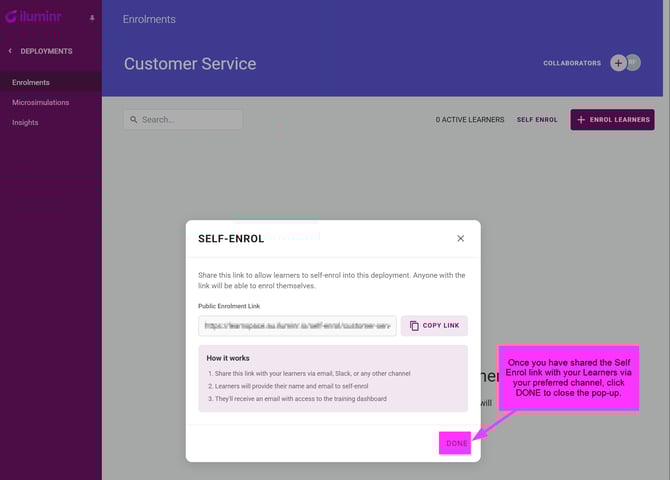Click the magnifier icon in search box
The image size is (670, 480).
(x=133, y=120)
